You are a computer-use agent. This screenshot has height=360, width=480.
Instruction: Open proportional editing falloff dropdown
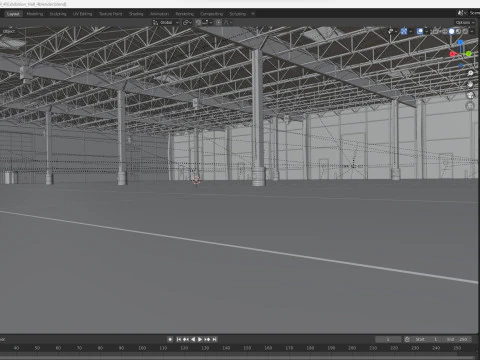coord(228,22)
